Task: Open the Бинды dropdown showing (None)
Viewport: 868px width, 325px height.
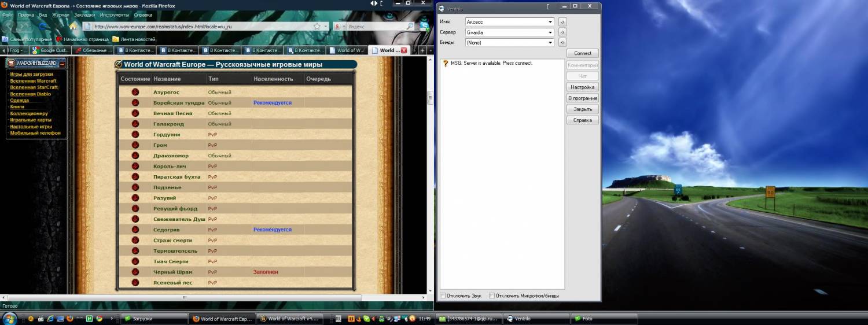Action: pos(550,43)
